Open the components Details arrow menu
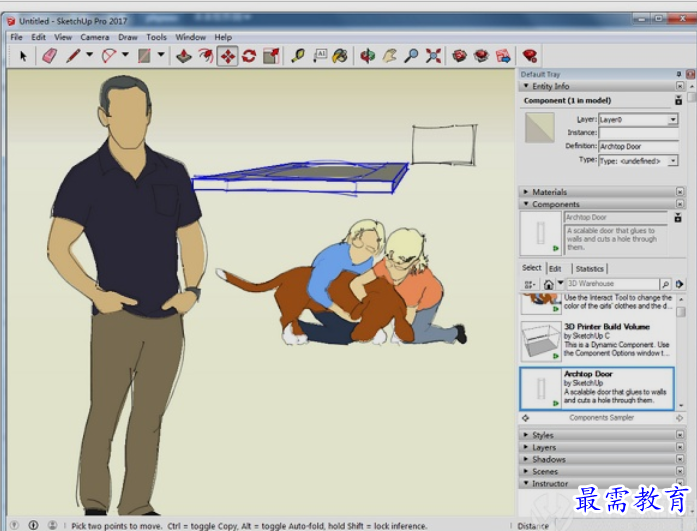 click(x=679, y=284)
